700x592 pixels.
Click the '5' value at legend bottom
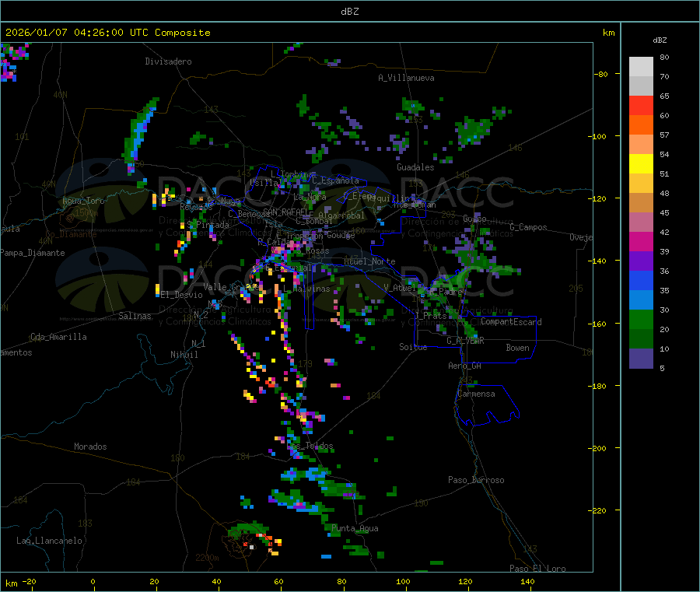(x=662, y=369)
